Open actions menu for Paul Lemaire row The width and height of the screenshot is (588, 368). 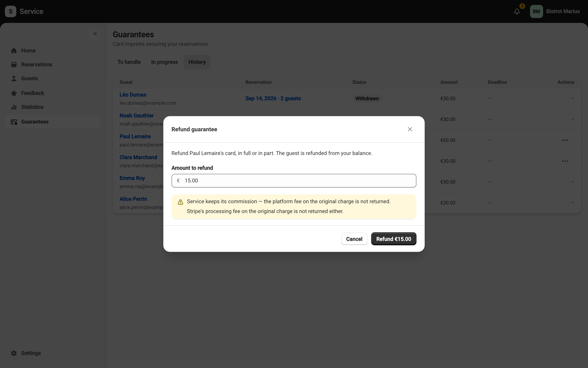tap(565, 140)
